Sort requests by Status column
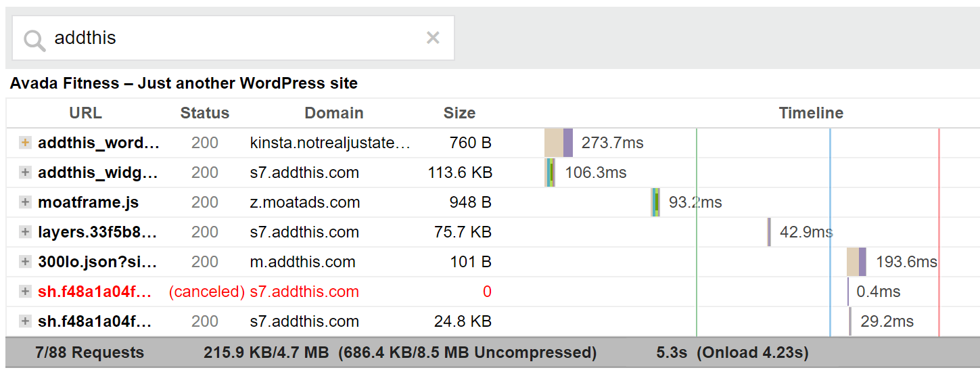980x389 pixels. 204,113
